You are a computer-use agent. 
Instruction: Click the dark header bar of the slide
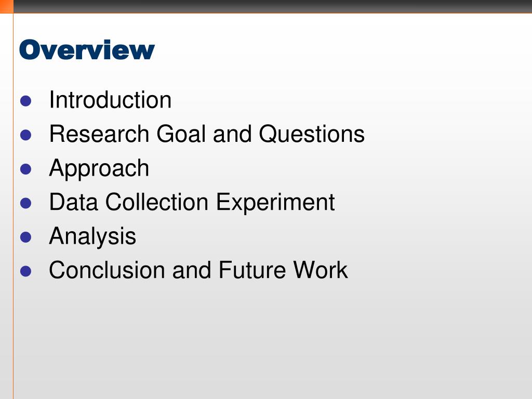(272, 6)
